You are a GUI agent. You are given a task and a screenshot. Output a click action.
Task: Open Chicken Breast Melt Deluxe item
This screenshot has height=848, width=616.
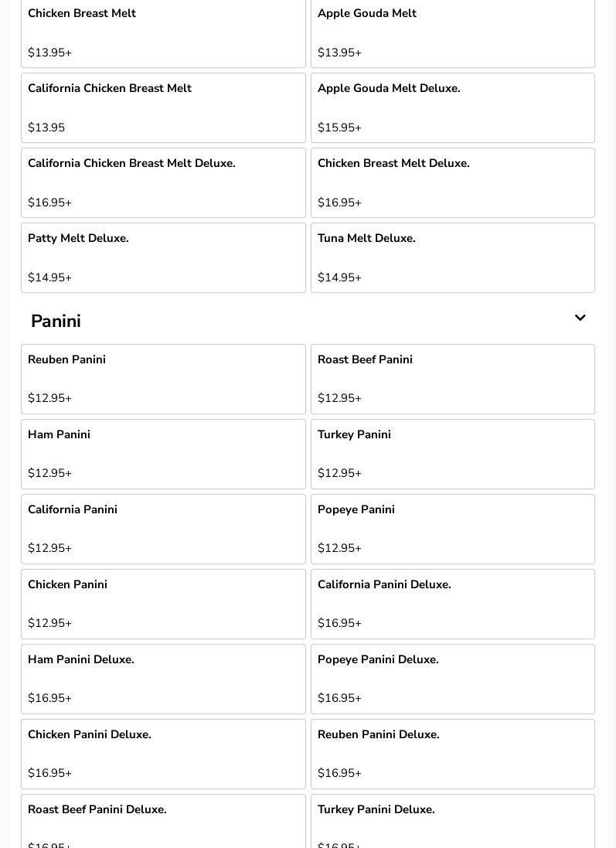coord(452,182)
